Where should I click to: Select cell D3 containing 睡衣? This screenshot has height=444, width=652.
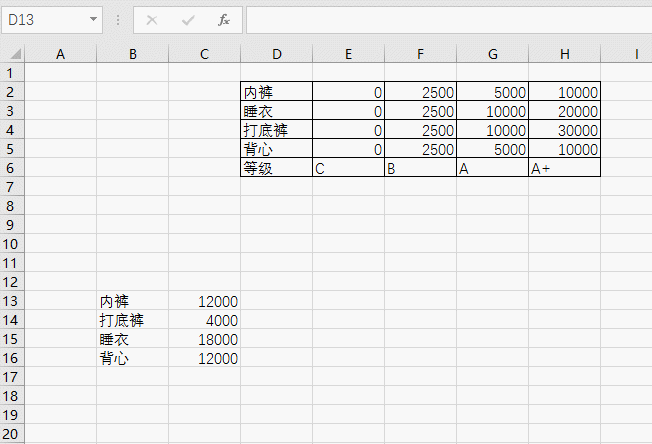(277, 111)
